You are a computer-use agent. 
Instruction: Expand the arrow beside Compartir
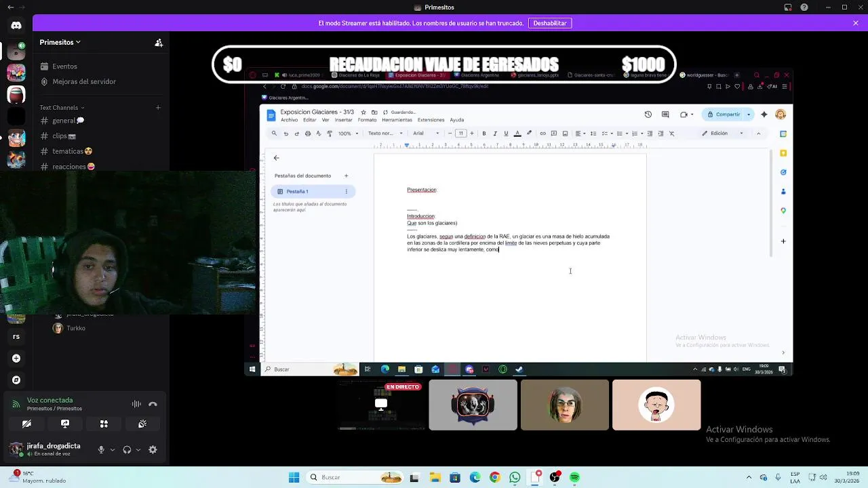coord(749,115)
